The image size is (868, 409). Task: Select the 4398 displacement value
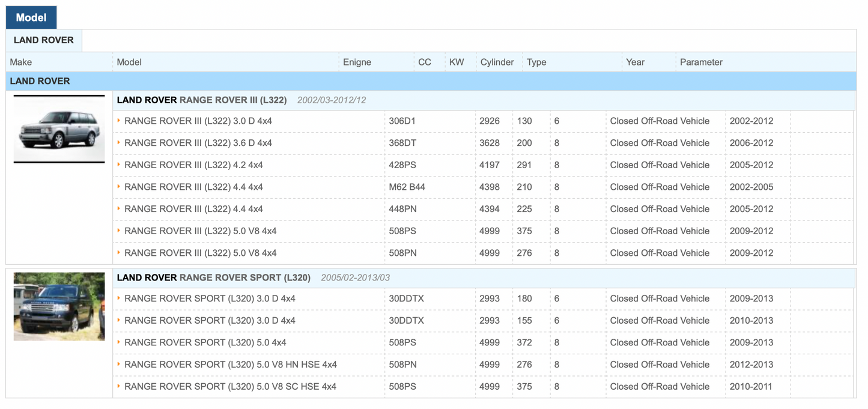point(490,187)
